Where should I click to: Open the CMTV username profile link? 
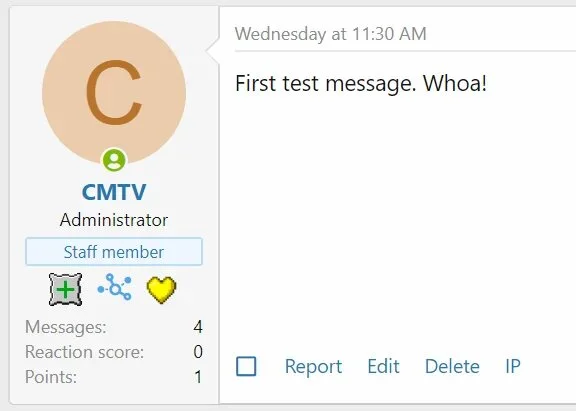114,192
